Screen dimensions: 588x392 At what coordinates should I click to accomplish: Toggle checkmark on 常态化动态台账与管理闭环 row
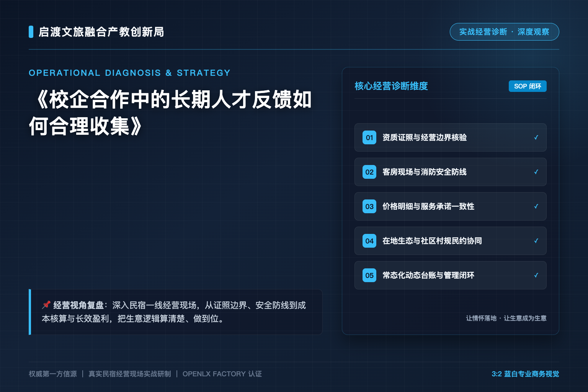tap(536, 275)
